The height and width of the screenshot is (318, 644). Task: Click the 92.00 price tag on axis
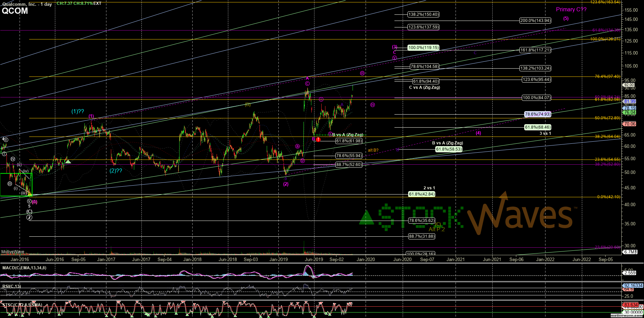[629, 85]
